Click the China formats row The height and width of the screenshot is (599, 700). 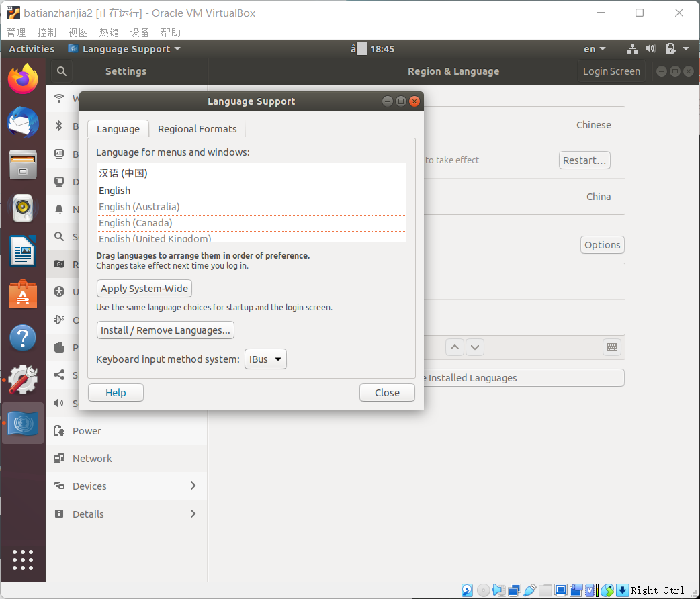524,197
